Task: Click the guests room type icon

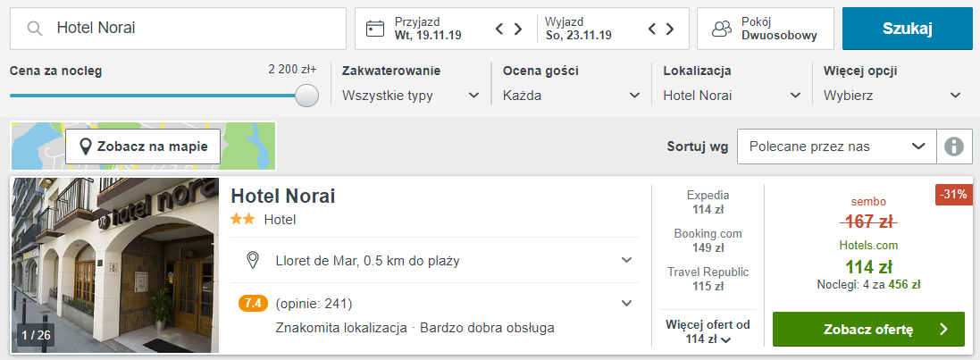Action: (721, 29)
